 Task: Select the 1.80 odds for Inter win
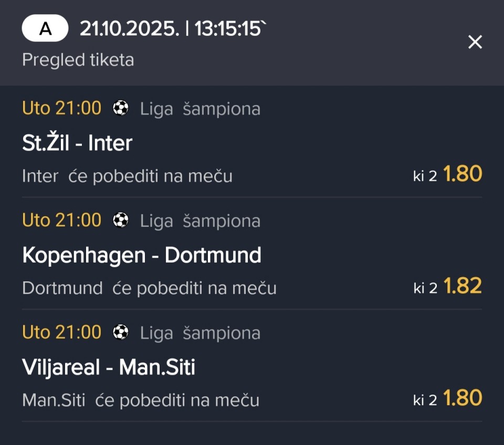tap(463, 174)
